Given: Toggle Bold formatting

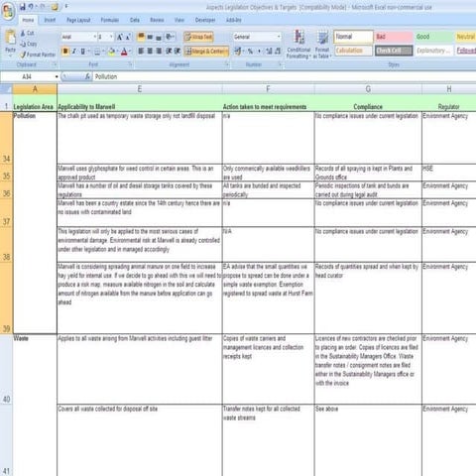Looking at the screenshot, I should point(65,52).
